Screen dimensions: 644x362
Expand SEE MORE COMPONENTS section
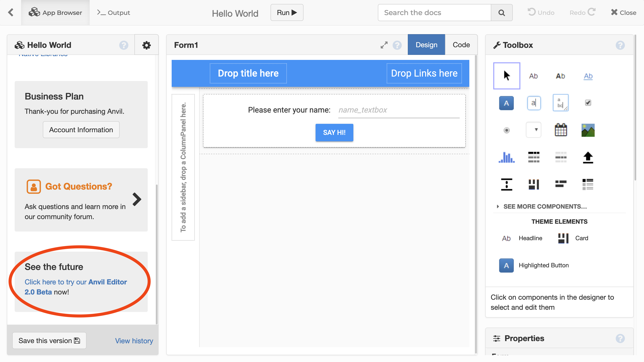(545, 206)
